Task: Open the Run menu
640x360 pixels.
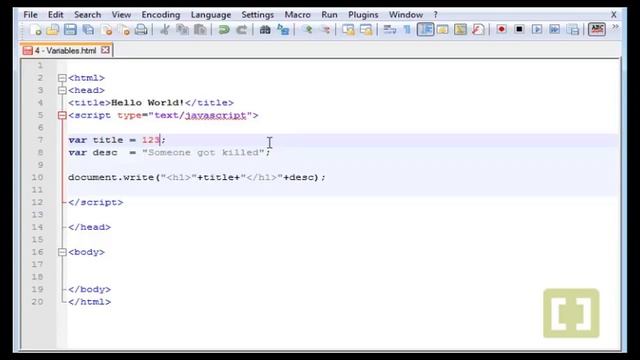Action: coord(329,15)
